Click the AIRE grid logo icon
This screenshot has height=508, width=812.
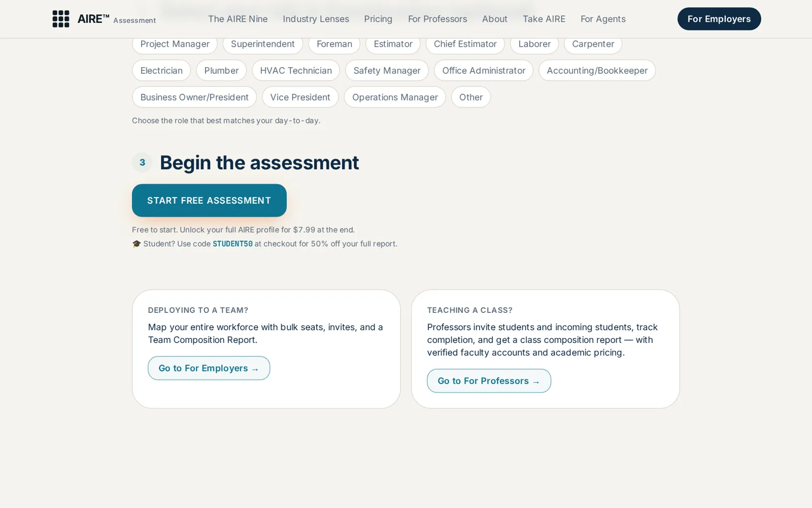(61, 19)
